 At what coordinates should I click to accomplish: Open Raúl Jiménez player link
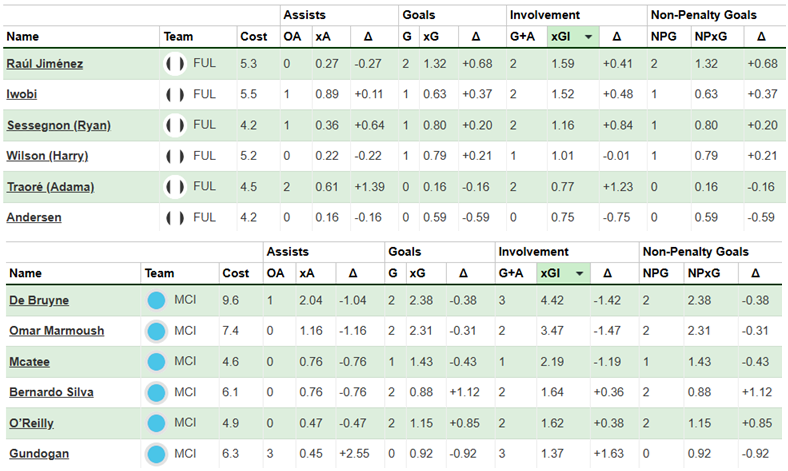coord(44,64)
